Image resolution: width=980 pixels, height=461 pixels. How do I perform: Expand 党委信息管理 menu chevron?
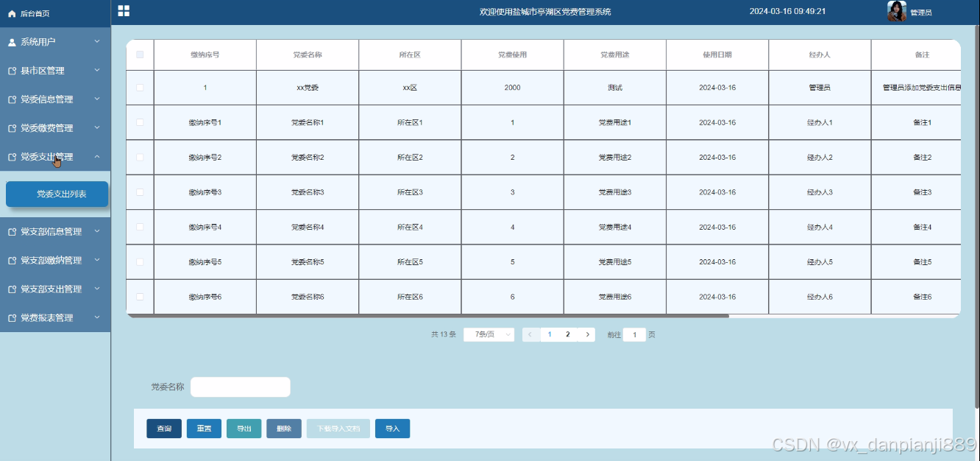pos(97,99)
